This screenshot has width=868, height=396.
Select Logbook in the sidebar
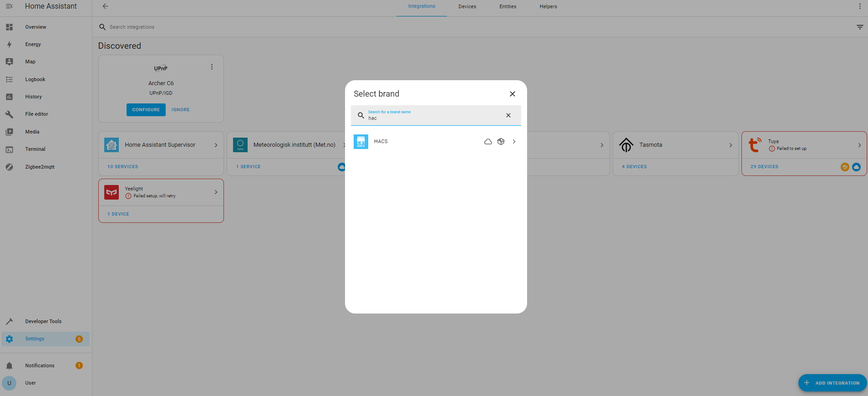point(46,79)
